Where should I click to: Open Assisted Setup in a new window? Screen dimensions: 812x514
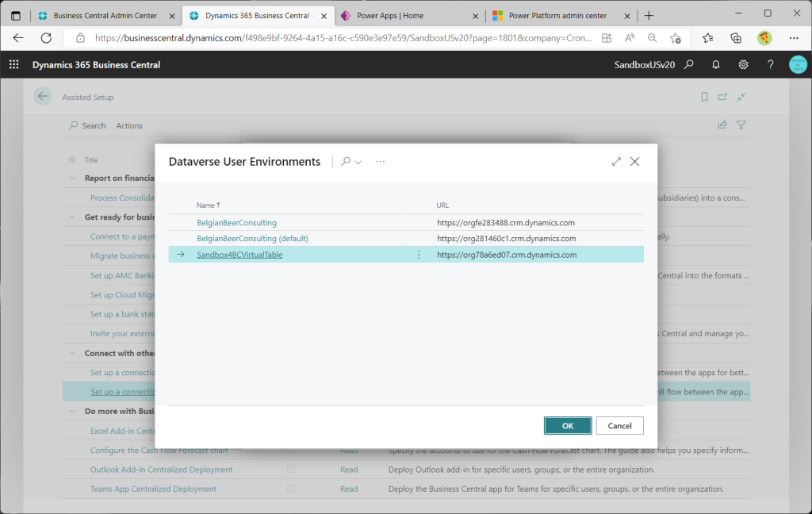(722, 97)
